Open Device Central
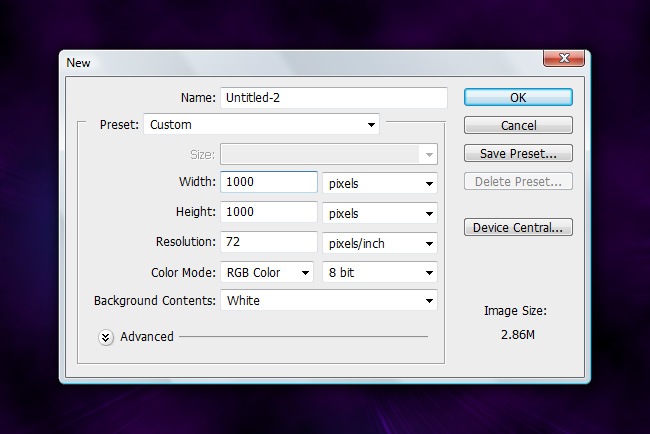This screenshot has height=434, width=650. pos(518,227)
